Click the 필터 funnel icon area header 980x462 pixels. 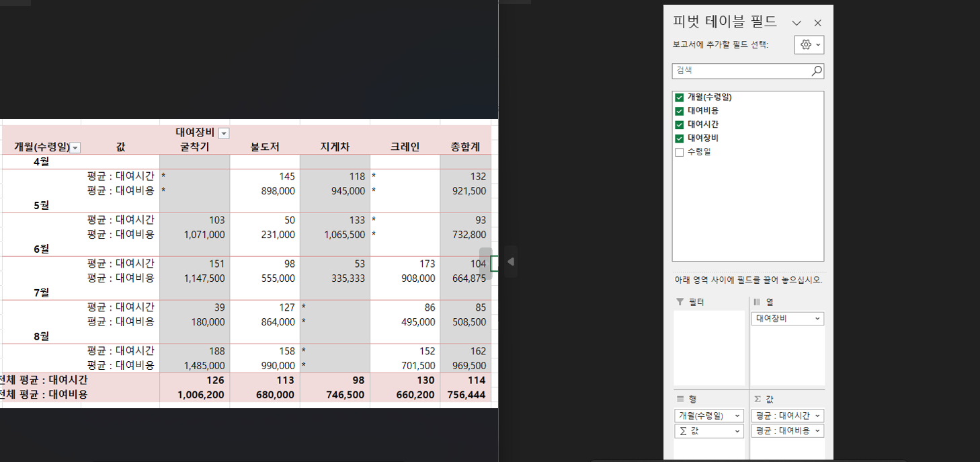680,303
